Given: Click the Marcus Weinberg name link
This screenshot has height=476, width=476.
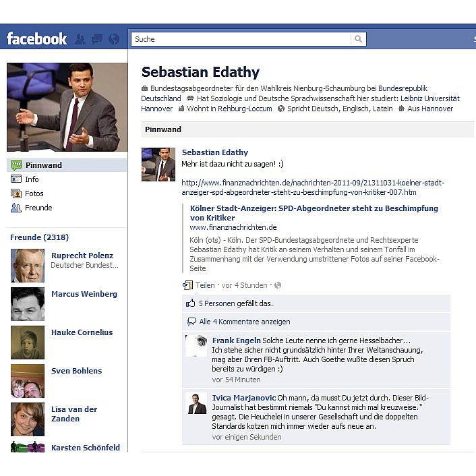Looking at the screenshot, I should point(84,294).
